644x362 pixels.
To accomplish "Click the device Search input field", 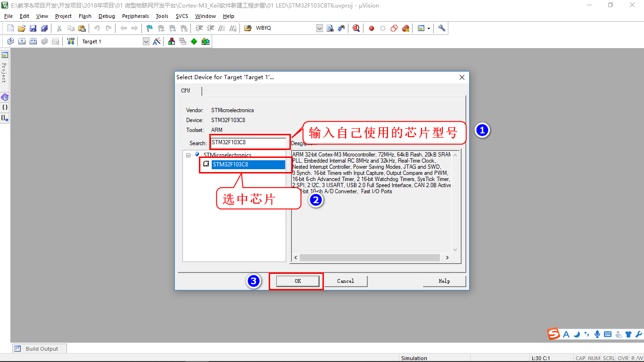I will (248, 142).
